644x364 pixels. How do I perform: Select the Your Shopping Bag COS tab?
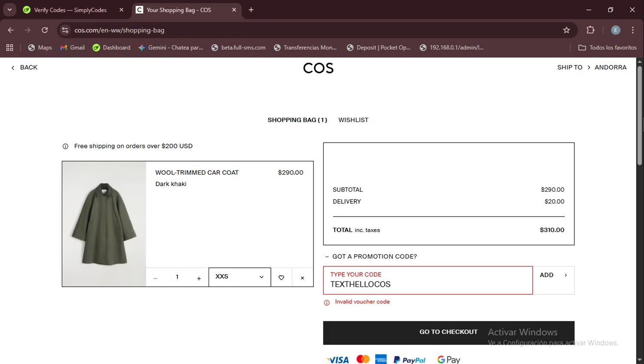[x=179, y=10]
